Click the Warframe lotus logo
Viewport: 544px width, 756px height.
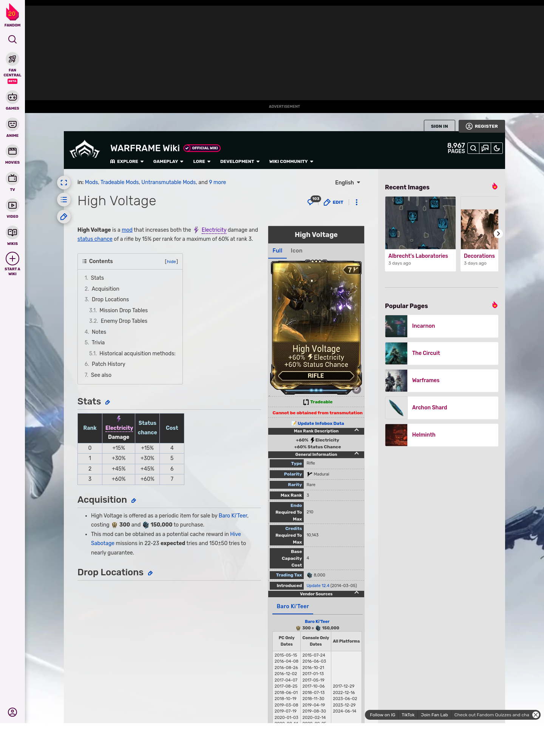pyautogui.click(x=85, y=149)
